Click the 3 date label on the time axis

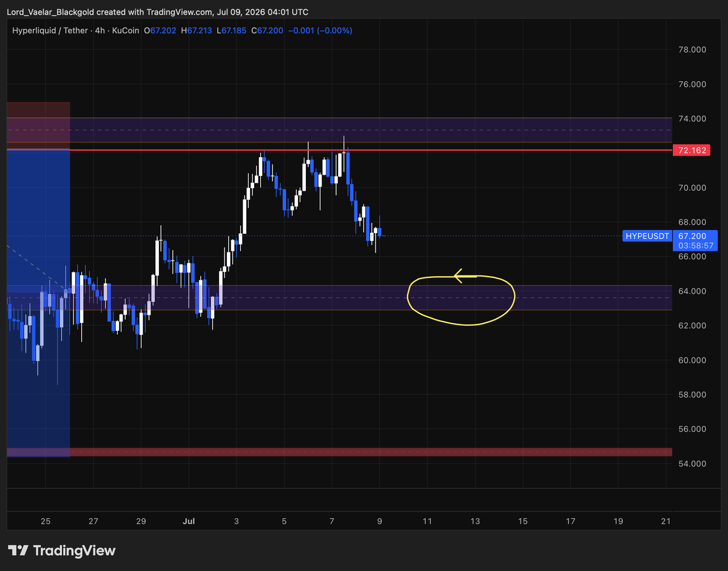point(237,521)
